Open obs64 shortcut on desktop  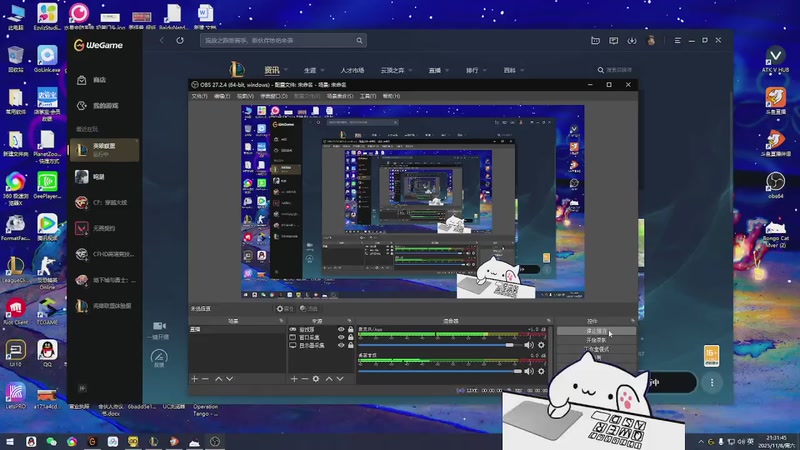pyautogui.click(x=776, y=185)
